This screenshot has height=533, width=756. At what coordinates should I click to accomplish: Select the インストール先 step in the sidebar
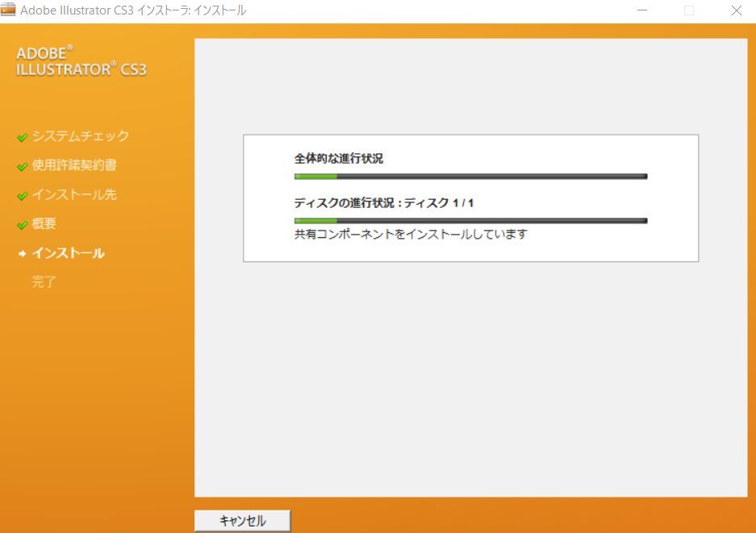click(x=74, y=194)
